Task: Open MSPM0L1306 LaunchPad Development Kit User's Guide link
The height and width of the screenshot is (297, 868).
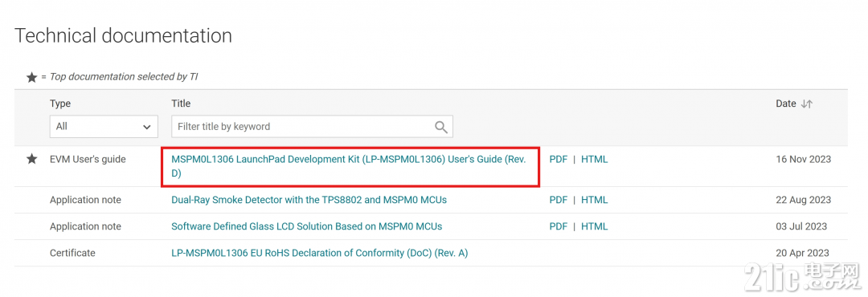Action: click(x=348, y=166)
